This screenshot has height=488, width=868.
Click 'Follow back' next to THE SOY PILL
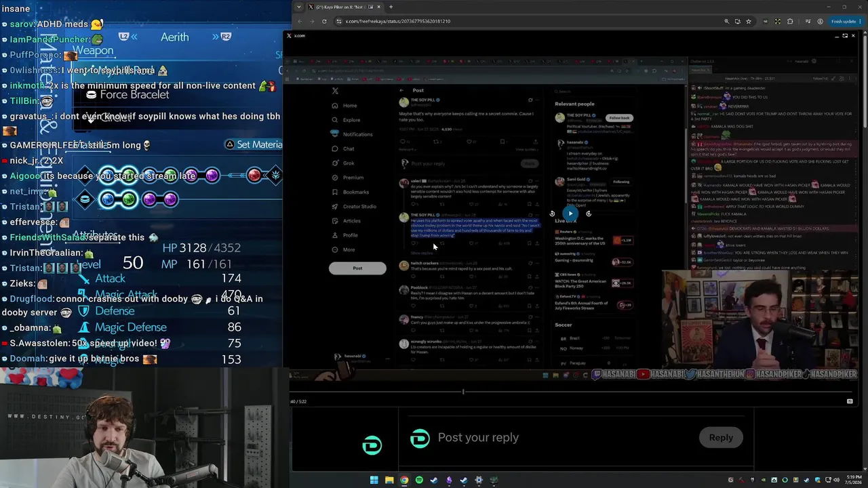tap(619, 118)
